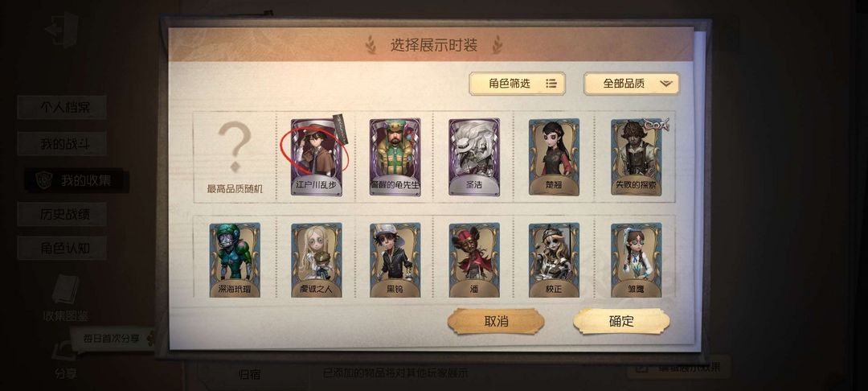868x391 pixels.
Task: Open the 角色筛选 character filter
Action: [x=517, y=84]
